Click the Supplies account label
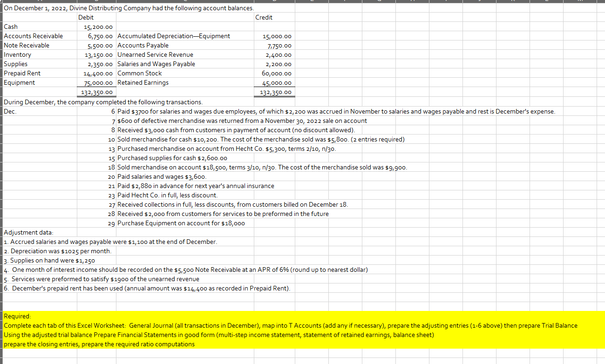 [15, 64]
